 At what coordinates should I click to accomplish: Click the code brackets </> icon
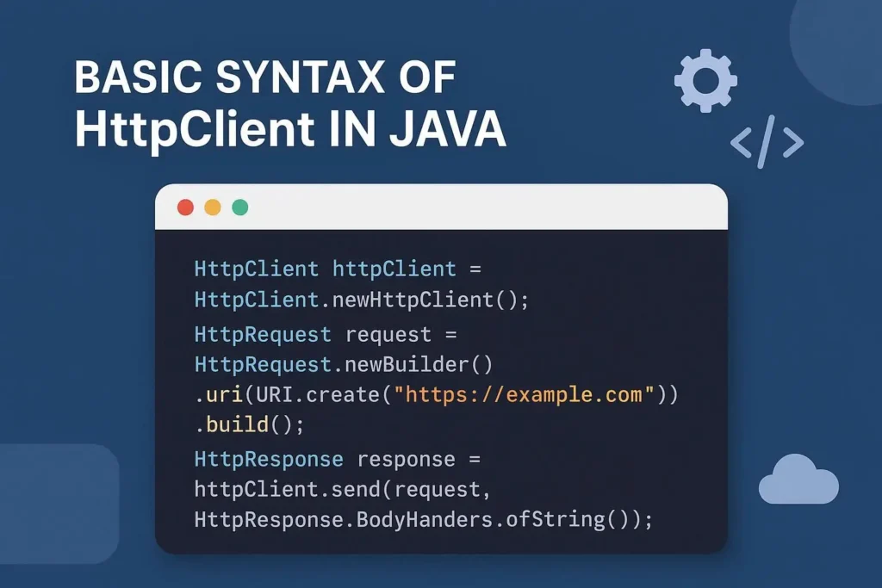[767, 143]
